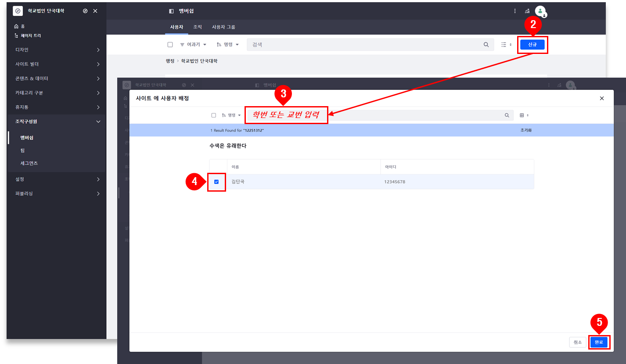Expand the 디자인 sidebar section
Image resolution: width=626 pixels, height=364 pixels.
(x=56, y=50)
